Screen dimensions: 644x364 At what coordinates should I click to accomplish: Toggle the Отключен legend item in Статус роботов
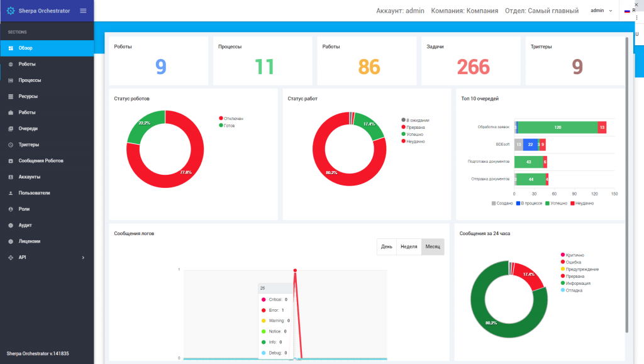click(x=231, y=119)
